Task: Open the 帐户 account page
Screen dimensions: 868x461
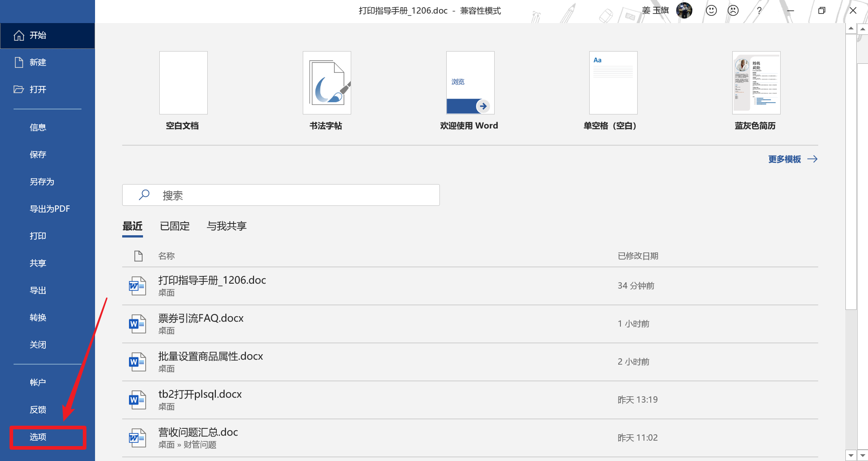Action: pos(48,383)
